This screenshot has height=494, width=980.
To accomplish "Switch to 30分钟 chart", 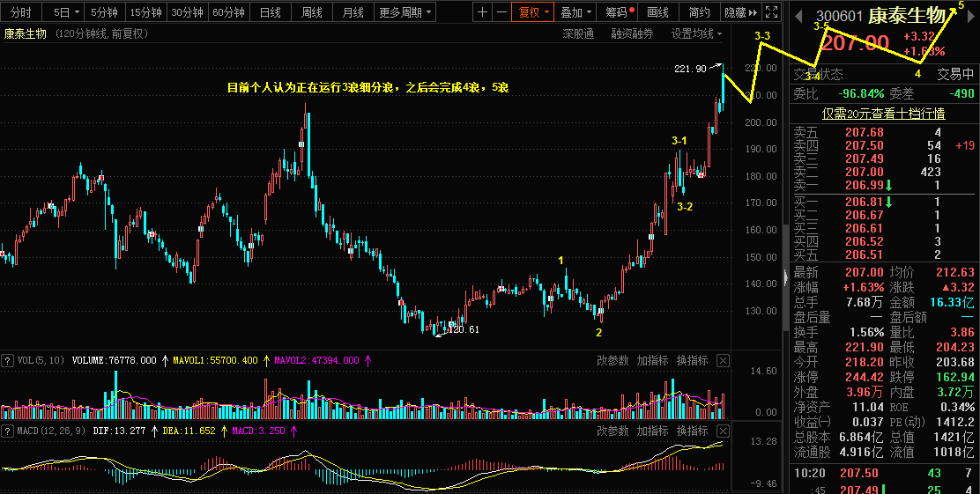I will 187,11.
